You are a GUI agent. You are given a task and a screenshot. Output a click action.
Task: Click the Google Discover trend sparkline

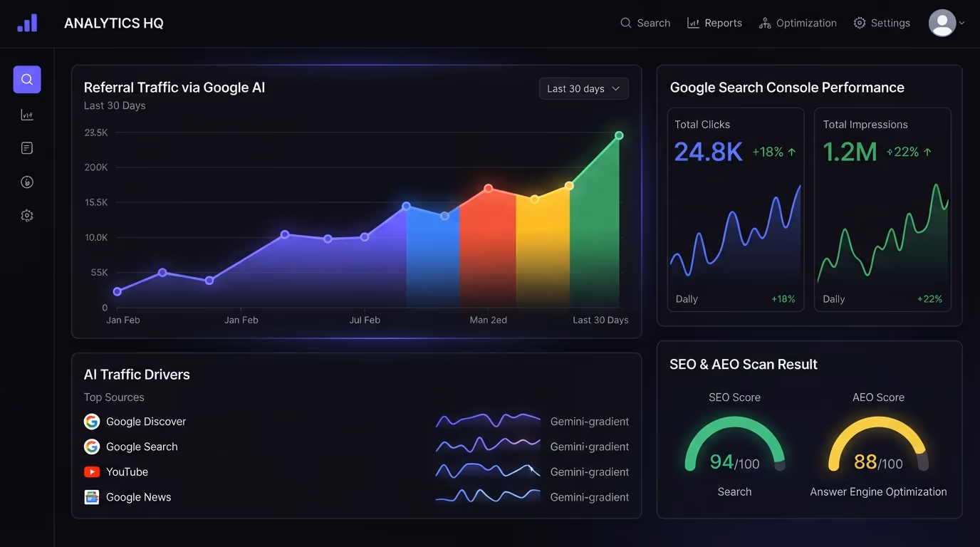coord(488,420)
